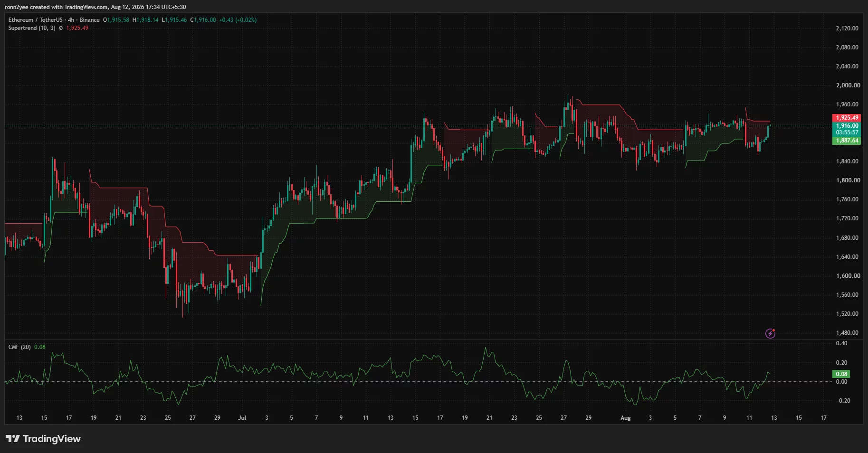This screenshot has width=868, height=453.
Task: Click the 0.00 label on the CMF scale
Action: tap(841, 382)
